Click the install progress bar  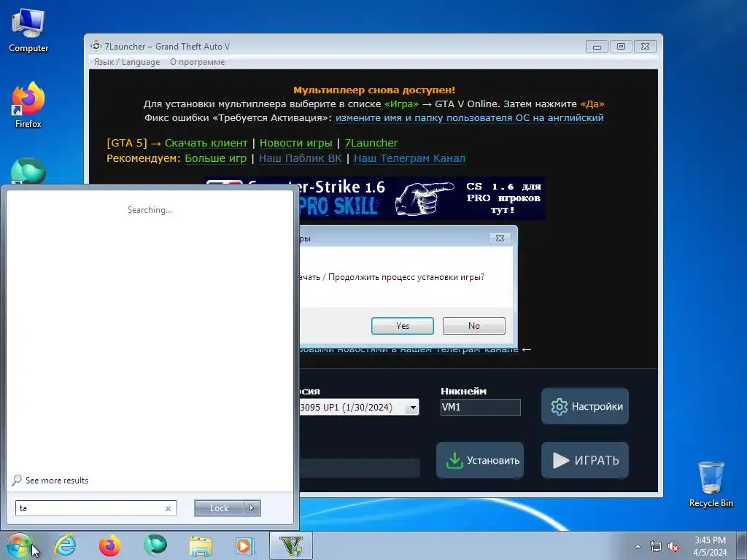click(x=360, y=468)
